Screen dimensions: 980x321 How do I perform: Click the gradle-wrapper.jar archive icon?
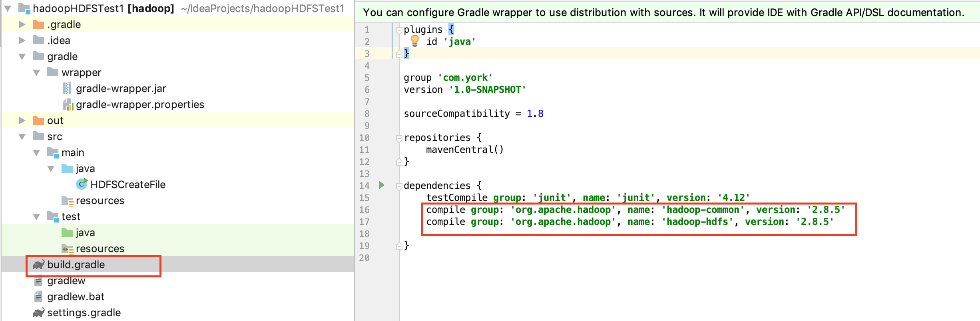pos(67,88)
